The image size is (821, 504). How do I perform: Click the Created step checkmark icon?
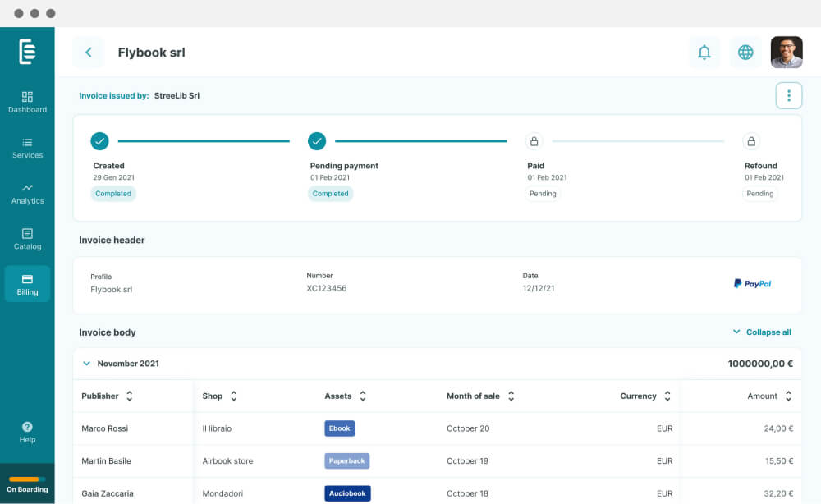tap(99, 141)
